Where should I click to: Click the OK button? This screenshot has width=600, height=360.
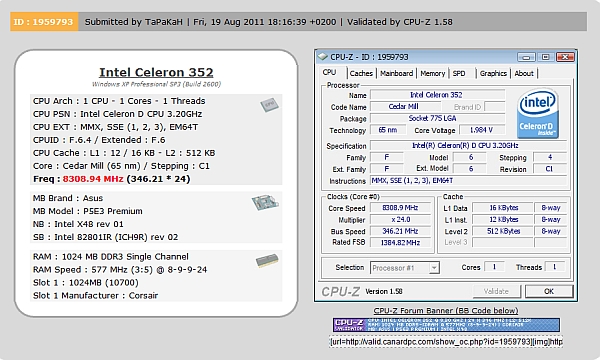[x=549, y=291]
